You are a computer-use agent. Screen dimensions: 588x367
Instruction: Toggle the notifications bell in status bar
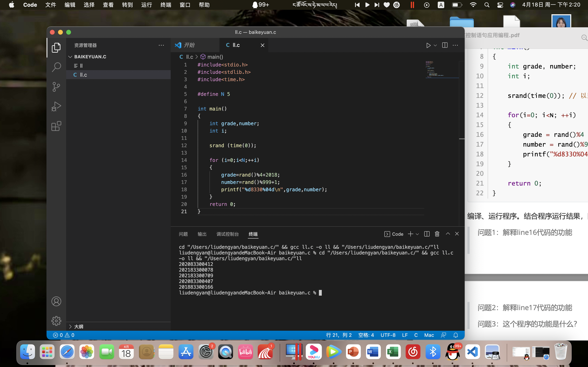[455, 335]
